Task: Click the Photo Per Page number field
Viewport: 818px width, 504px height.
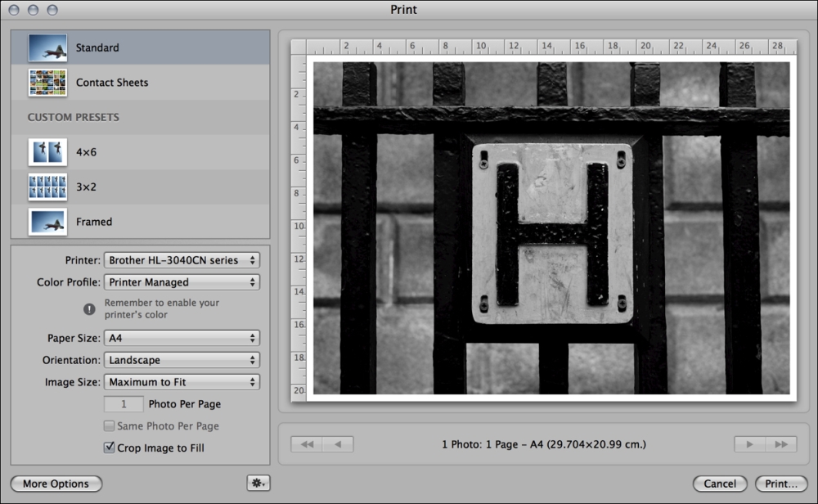Action: click(x=124, y=404)
